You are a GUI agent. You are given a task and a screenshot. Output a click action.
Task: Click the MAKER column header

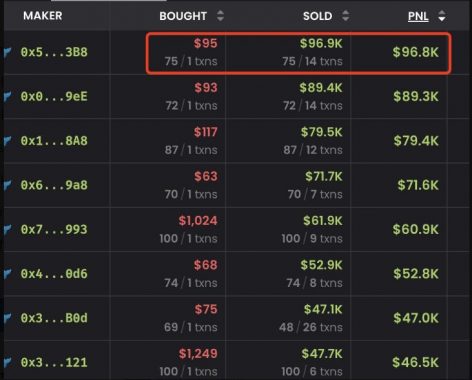[43, 16]
